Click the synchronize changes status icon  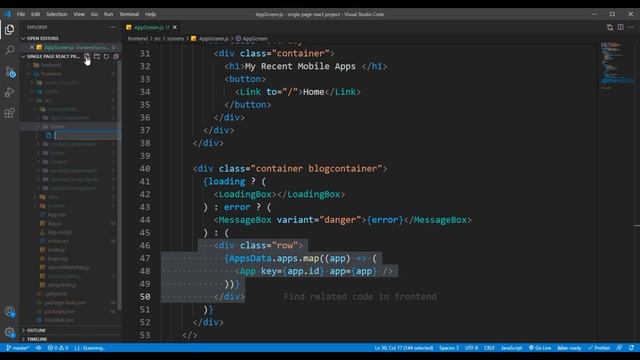[x=38, y=348]
